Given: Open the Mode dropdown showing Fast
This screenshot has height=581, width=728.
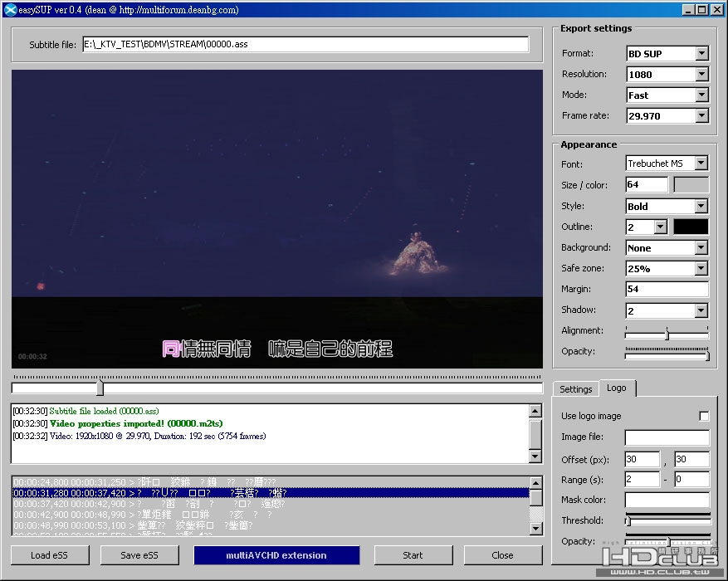Looking at the screenshot, I should (x=702, y=95).
